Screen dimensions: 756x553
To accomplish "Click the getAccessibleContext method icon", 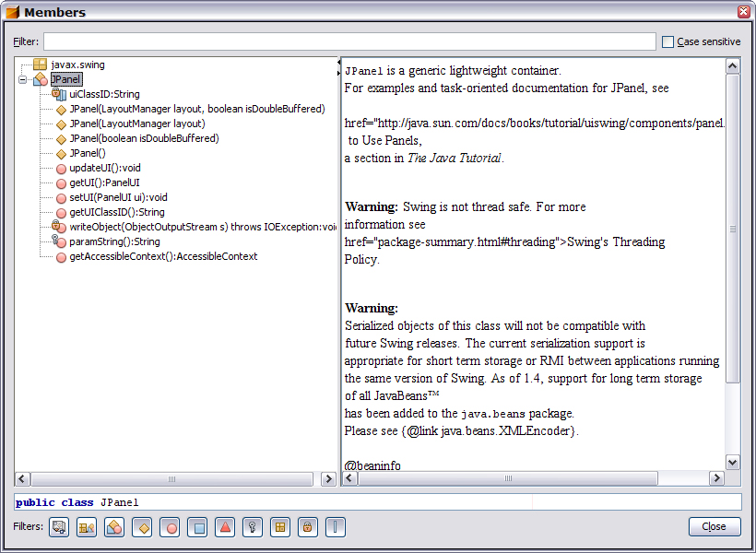I will point(61,257).
